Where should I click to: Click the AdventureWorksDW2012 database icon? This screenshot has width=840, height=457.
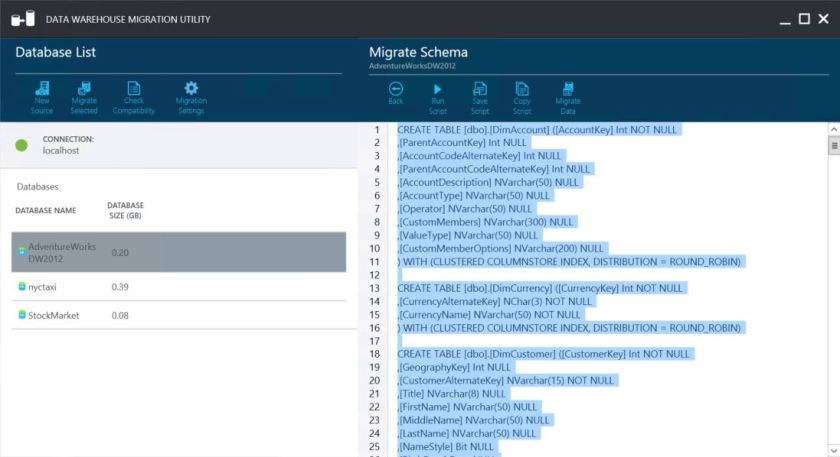click(22, 251)
